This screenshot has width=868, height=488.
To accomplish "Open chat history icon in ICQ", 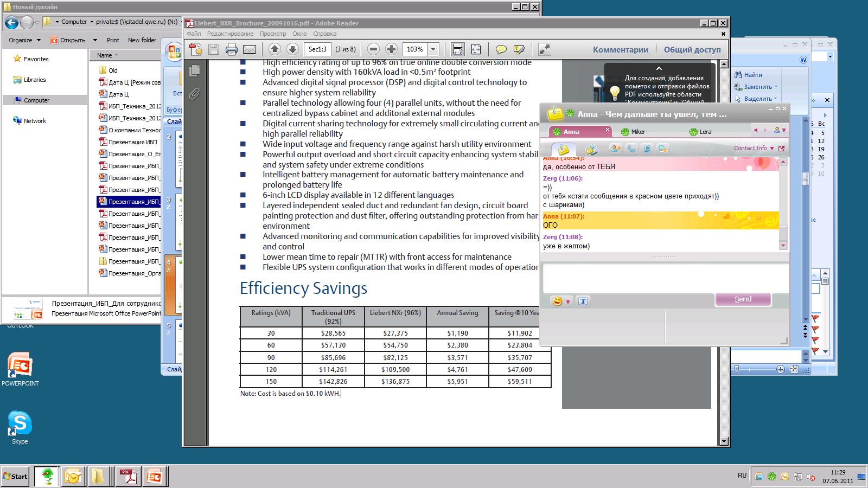I will coord(591,149).
